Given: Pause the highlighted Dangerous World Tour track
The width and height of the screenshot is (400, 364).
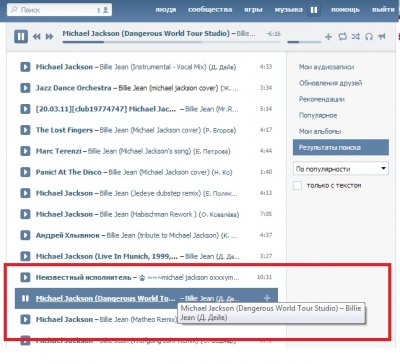Looking at the screenshot, I should pos(25,298).
